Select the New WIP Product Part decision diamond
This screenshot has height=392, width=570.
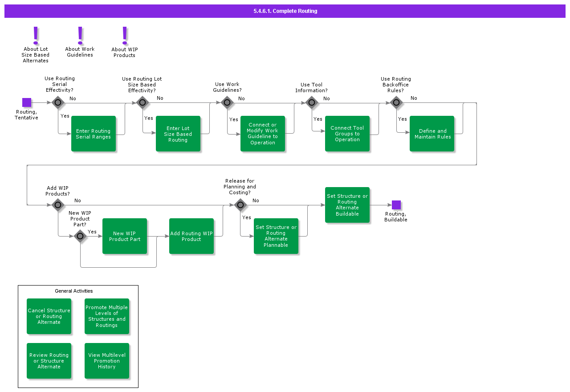pyautogui.click(x=80, y=236)
